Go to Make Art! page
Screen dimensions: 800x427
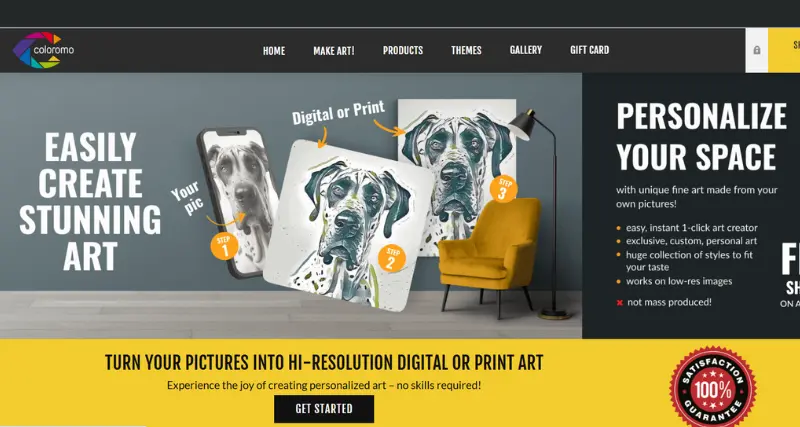[334, 51]
